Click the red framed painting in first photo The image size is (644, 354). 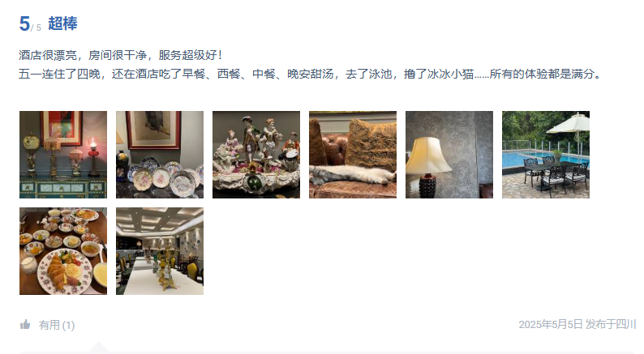click(x=62, y=128)
